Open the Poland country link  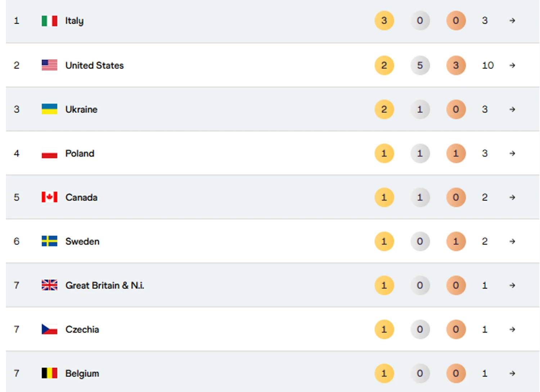pos(80,154)
